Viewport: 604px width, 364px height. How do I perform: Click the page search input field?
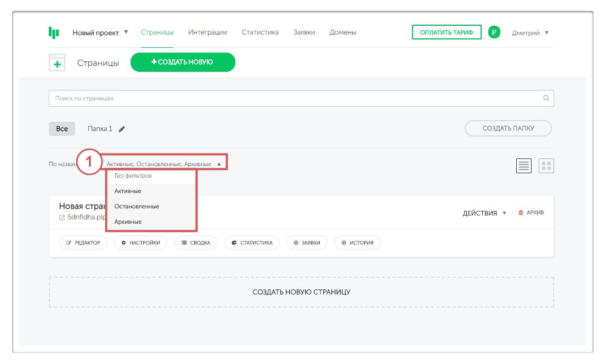[296, 99]
